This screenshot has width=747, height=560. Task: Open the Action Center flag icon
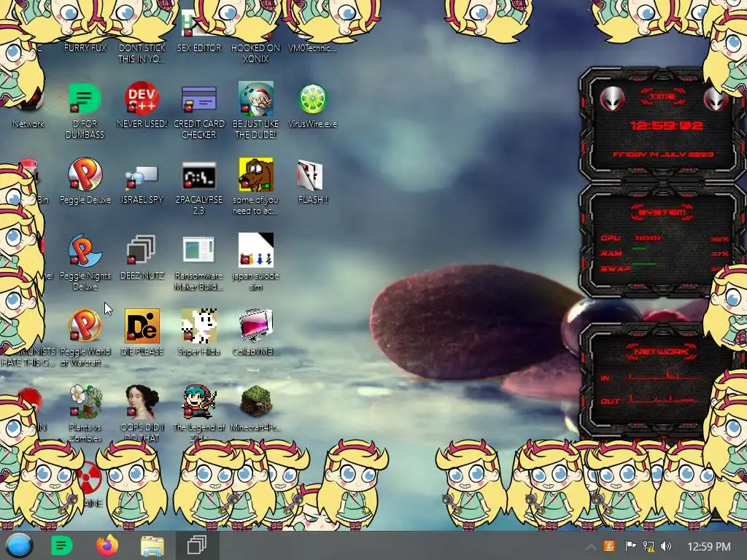(x=630, y=546)
